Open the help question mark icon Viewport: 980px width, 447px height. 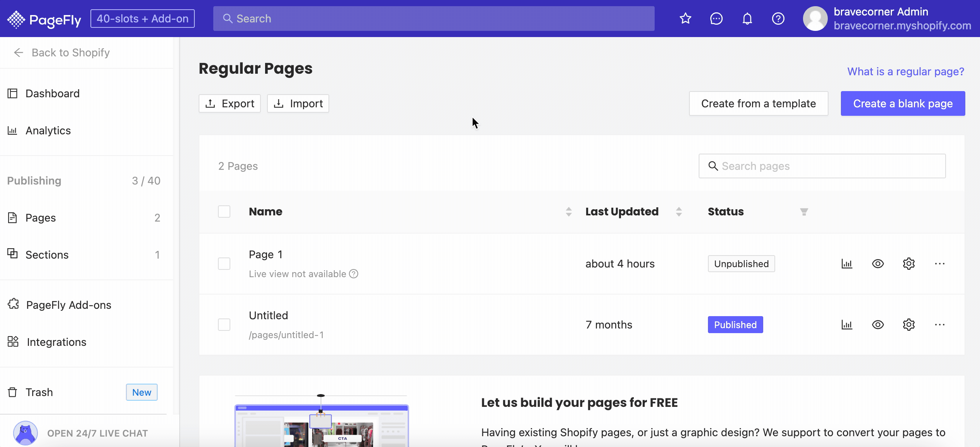click(x=778, y=19)
